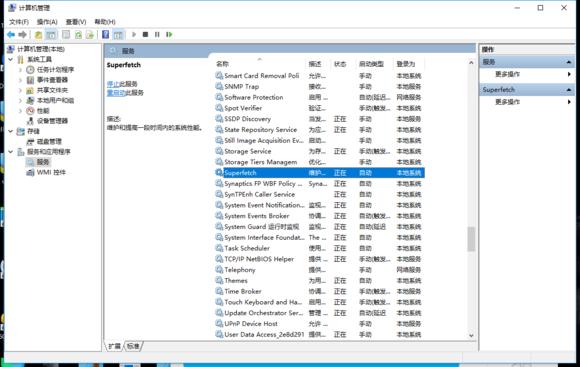The width and height of the screenshot is (580, 367).
Task: Go back with the blue back arrow
Action: (11, 34)
